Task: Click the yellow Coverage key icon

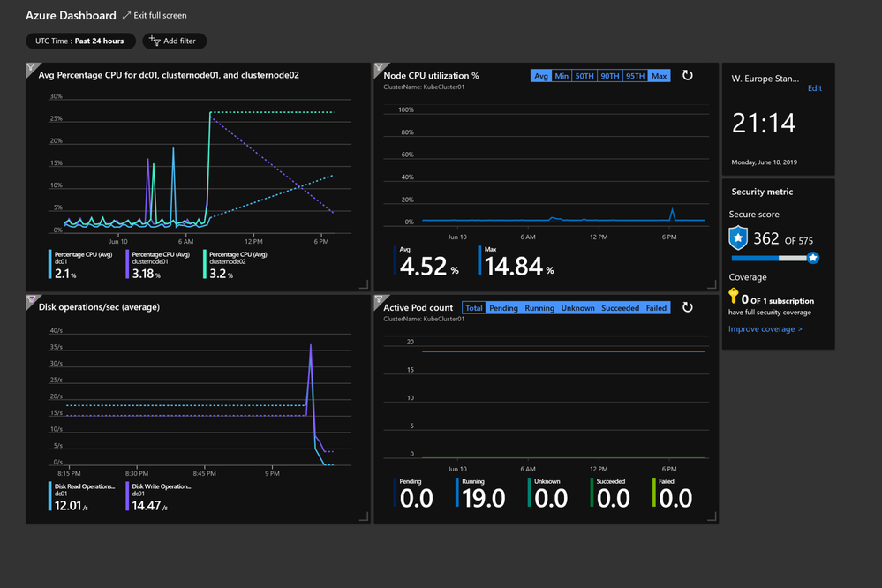Action: point(734,296)
